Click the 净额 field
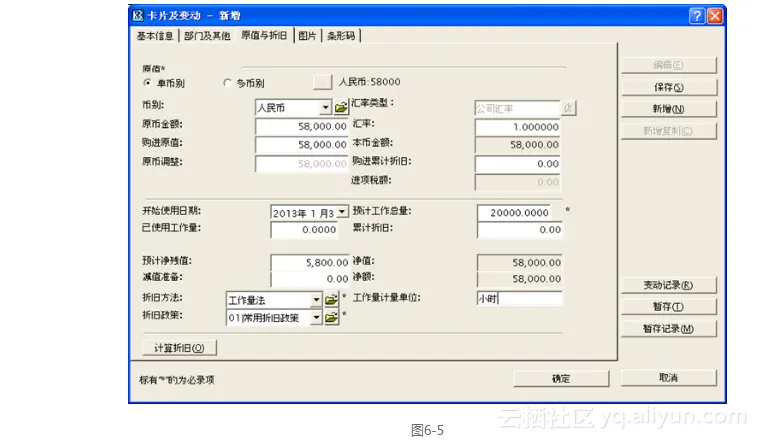This screenshot has width=758, height=440. 520,279
